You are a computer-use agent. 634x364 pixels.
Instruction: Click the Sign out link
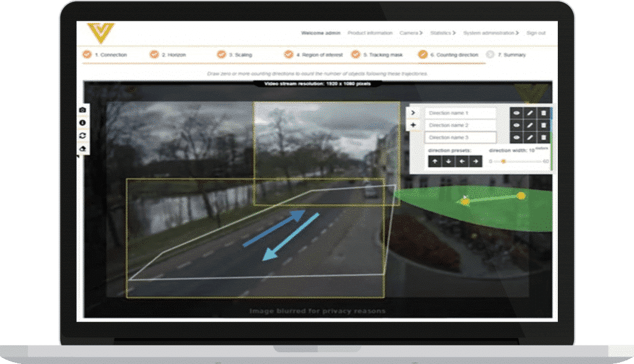[x=536, y=33]
